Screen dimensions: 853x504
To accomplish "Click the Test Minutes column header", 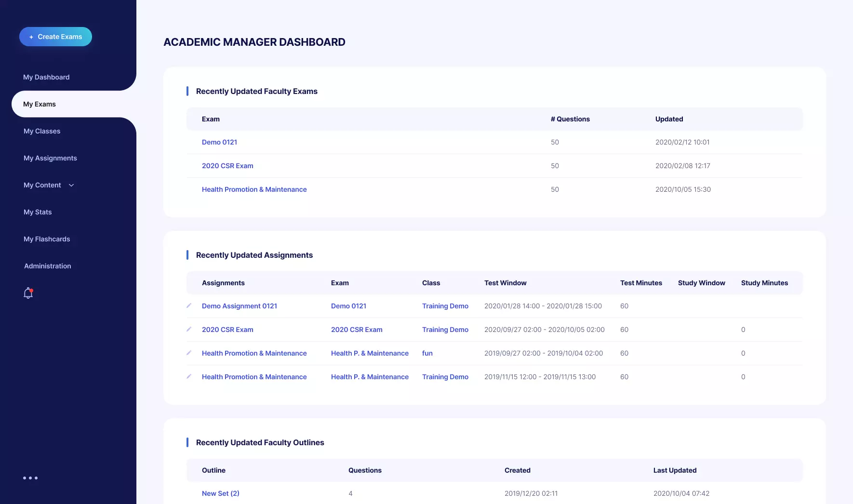I will [x=641, y=283].
